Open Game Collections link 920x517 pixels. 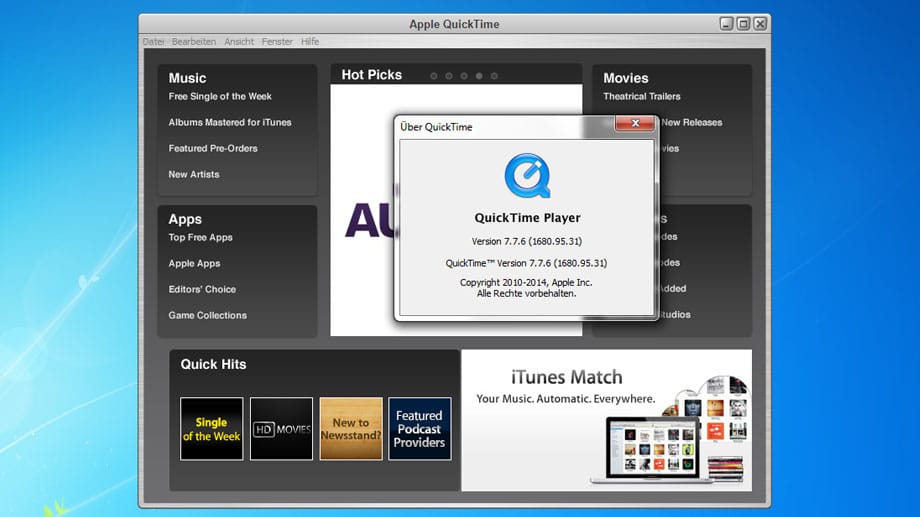point(208,315)
